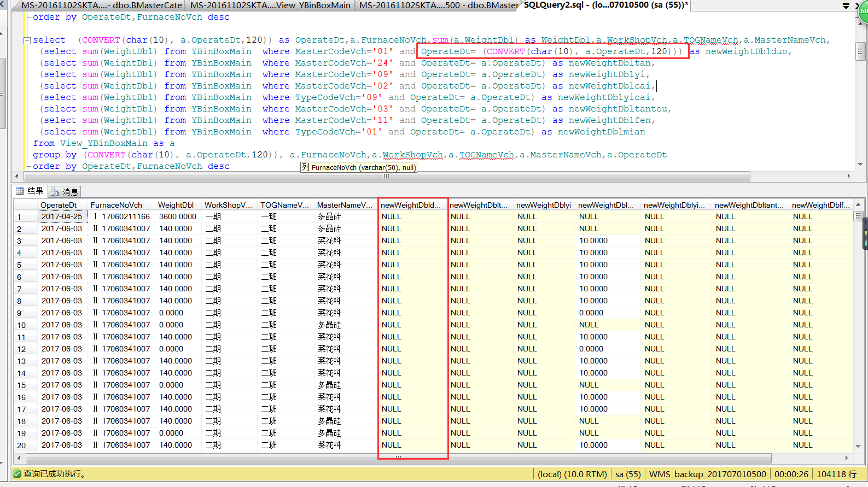Click the editor vertical scrollbar down arrow
The image size is (868, 487).
[x=860, y=165]
